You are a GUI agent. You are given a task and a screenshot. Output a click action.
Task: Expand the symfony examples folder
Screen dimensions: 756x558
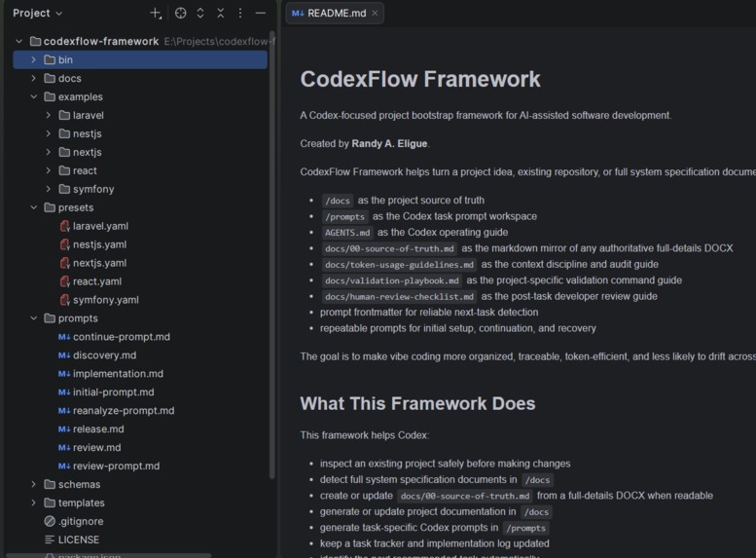(49, 189)
